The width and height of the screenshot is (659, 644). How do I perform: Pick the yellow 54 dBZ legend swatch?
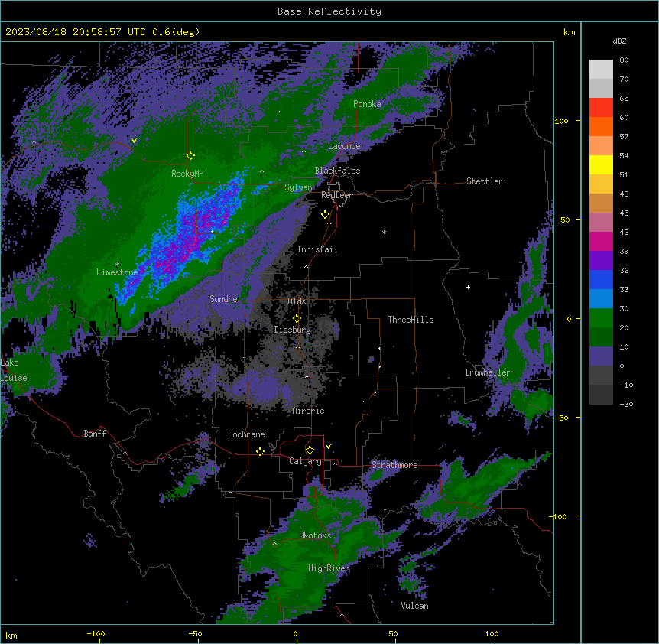tap(601, 164)
